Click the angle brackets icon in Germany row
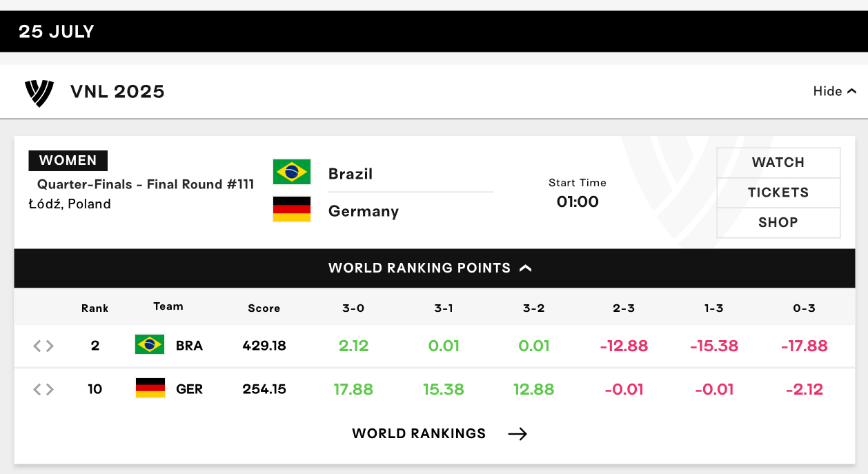 [x=43, y=390]
